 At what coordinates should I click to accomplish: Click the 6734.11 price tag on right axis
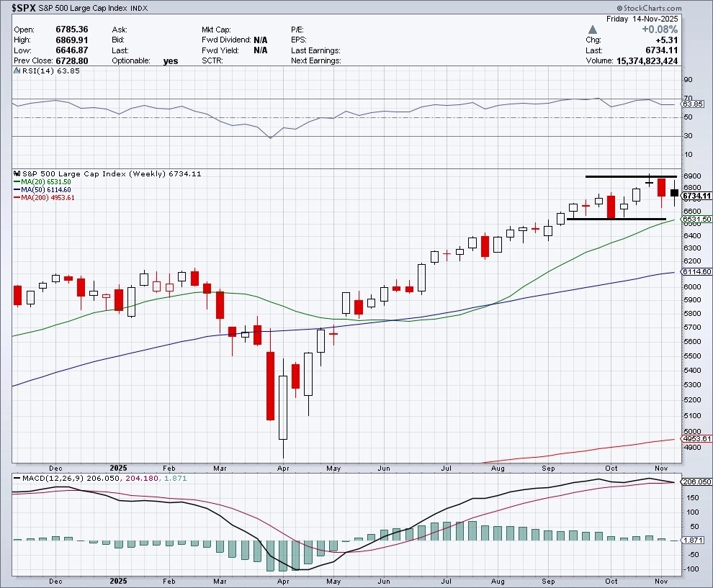pos(696,196)
